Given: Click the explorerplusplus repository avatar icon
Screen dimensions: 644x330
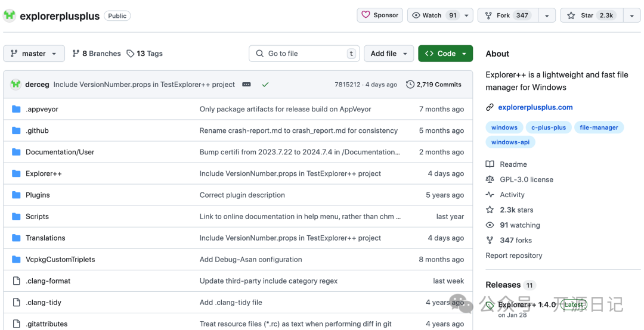Looking at the screenshot, I should (x=10, y=15).
